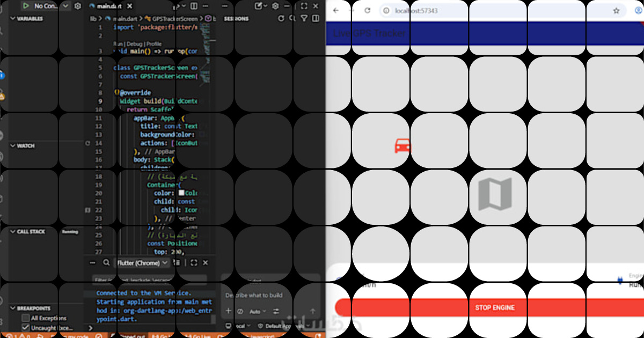Toggle the Sessions sidebar layout icon
Image resolution: width=644 pixels, height=338 pixels.
316,18
